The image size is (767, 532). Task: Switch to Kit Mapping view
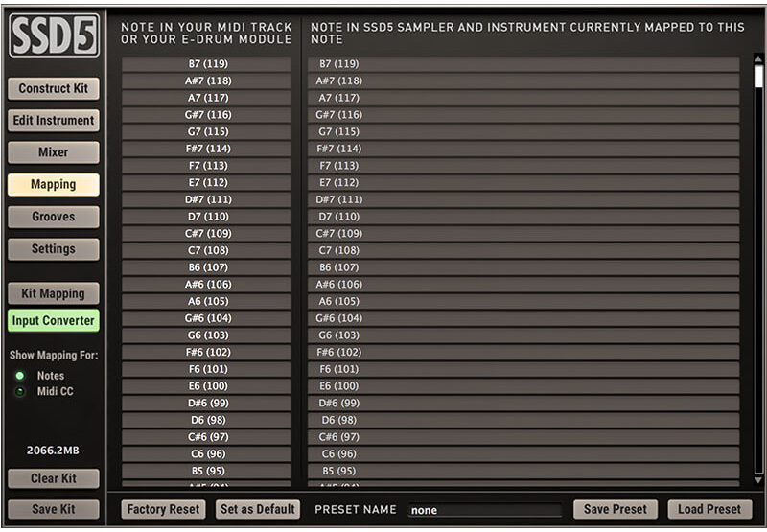[54, 293]
